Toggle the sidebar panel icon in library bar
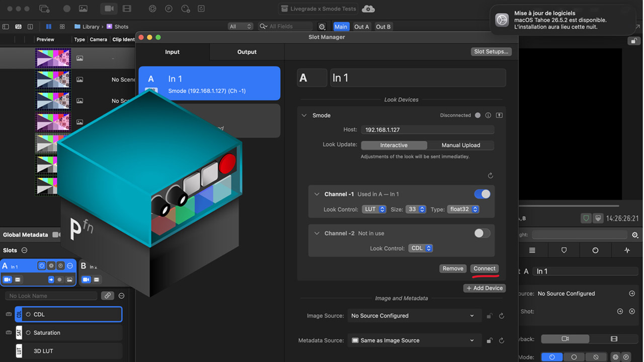The image size is (644, 362). coord(6,27)
